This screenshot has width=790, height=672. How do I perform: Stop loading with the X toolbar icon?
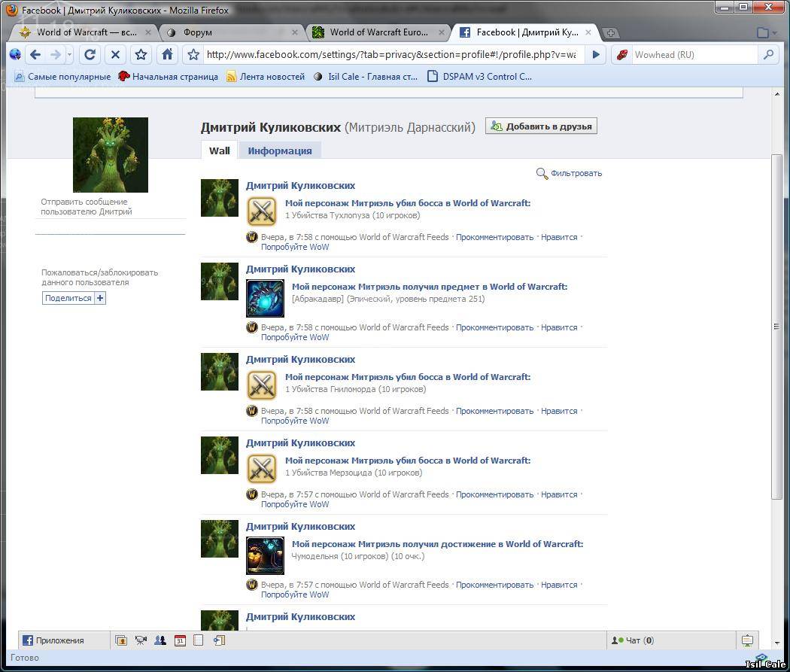point(115,54)
